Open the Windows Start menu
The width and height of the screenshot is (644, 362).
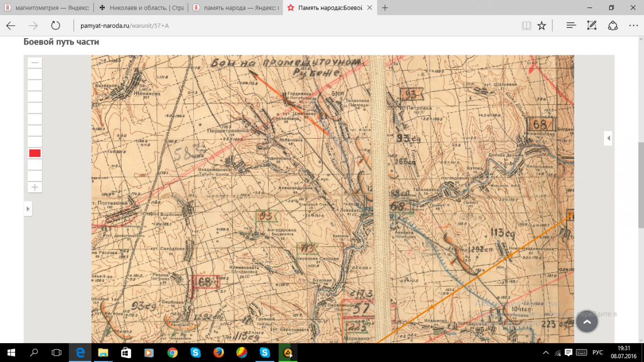click(x=11, y=352)
